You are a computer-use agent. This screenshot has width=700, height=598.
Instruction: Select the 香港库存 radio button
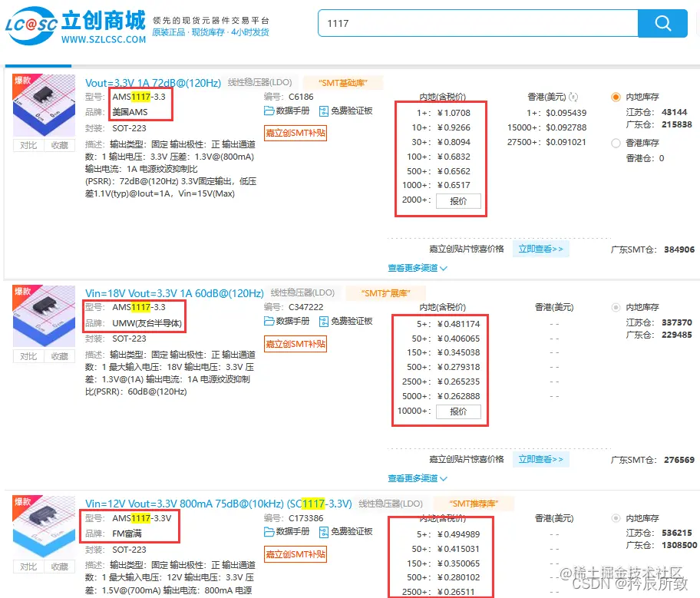[616, 143]
